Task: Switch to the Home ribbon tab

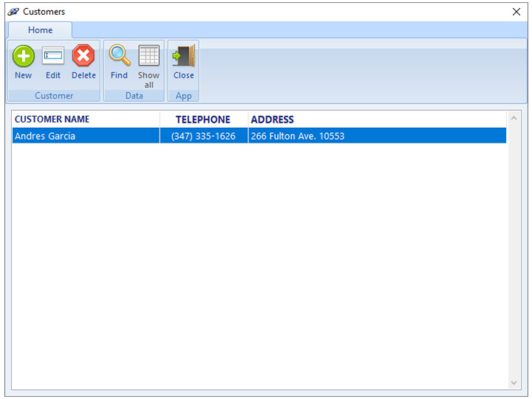Action: point(41,30)
